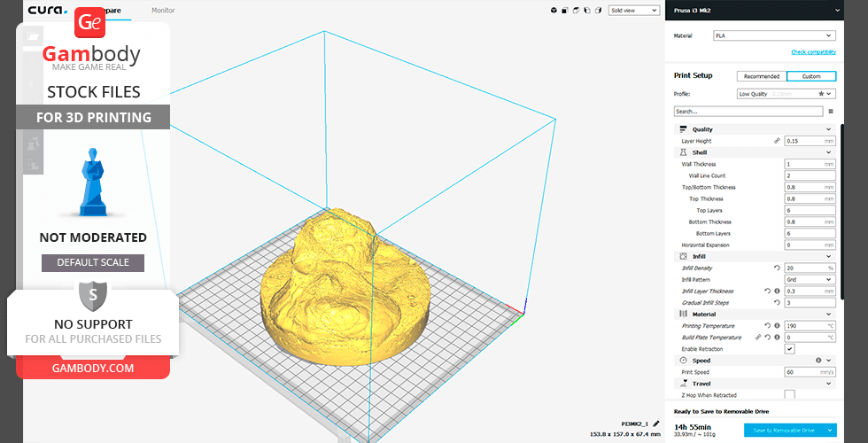Screen dimensions: 868x443
Task: Click the front view cube icon
Action: 566,11
